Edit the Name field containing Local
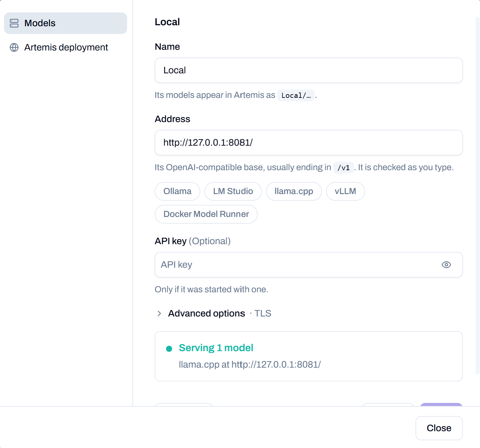Screen dimensions: 480x448 coord(309,70)
